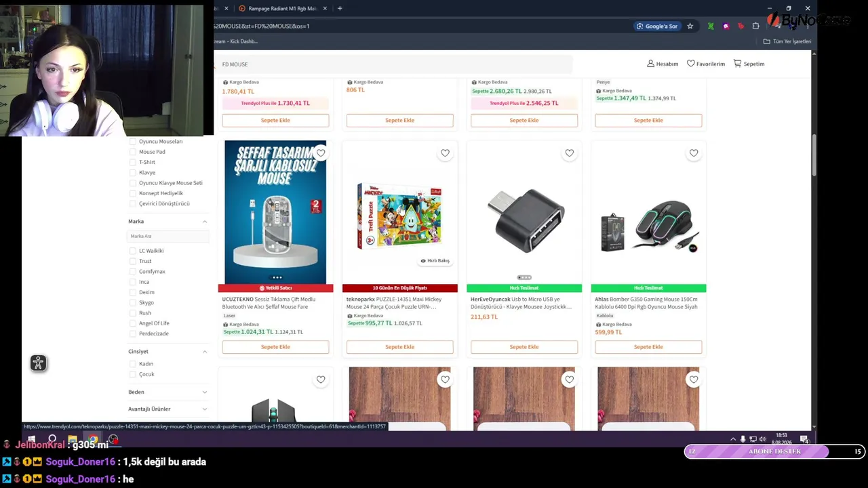Click the green X extension icon
Viewport: 868px width, 488px height.
(x=711, y=26)
